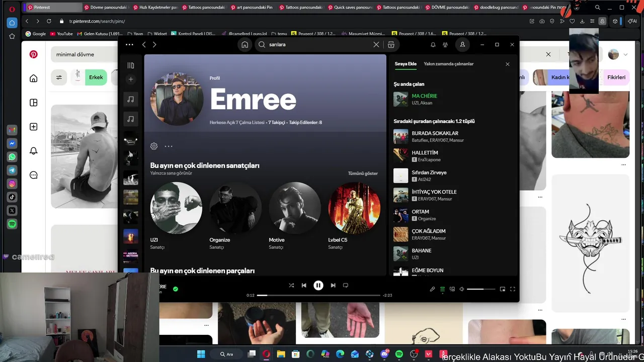The width and height of the screenshot is (644, 362).
Task: Open Pinterest notifications bell in sidebar
Action: (34, 151)
